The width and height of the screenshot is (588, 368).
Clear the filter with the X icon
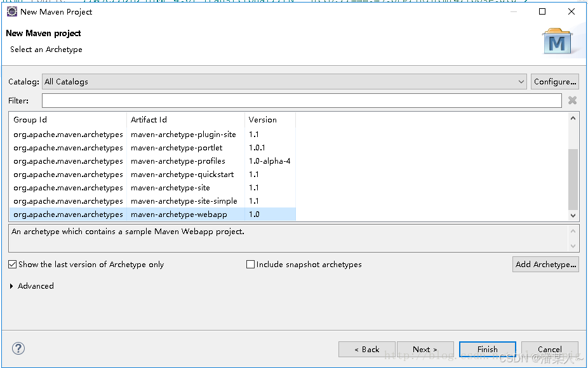(x=572, y=100)
